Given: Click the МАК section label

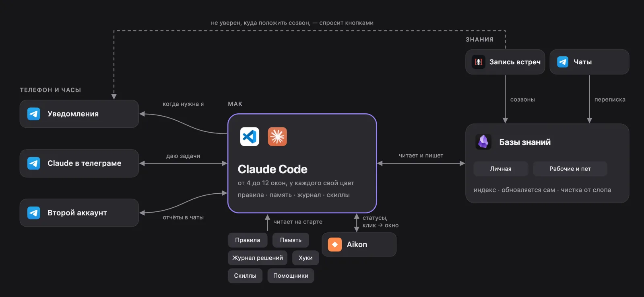Looking at the screenshot, I should [x=235, y=104].
